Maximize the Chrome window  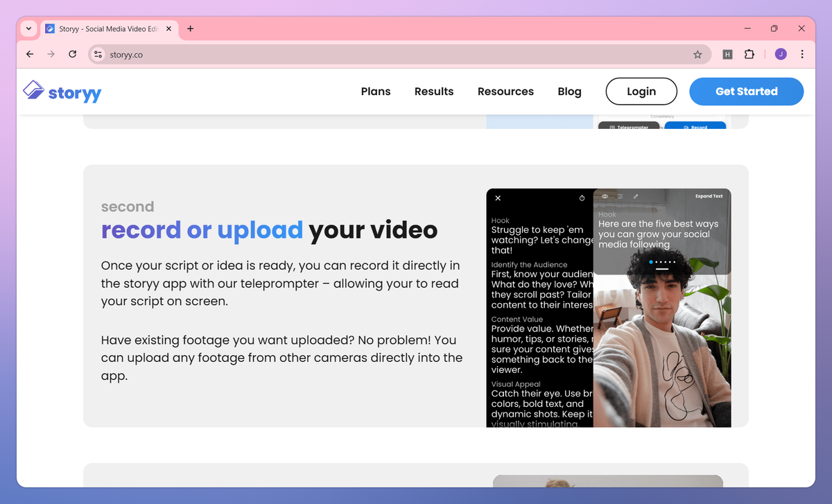[774, 28]
